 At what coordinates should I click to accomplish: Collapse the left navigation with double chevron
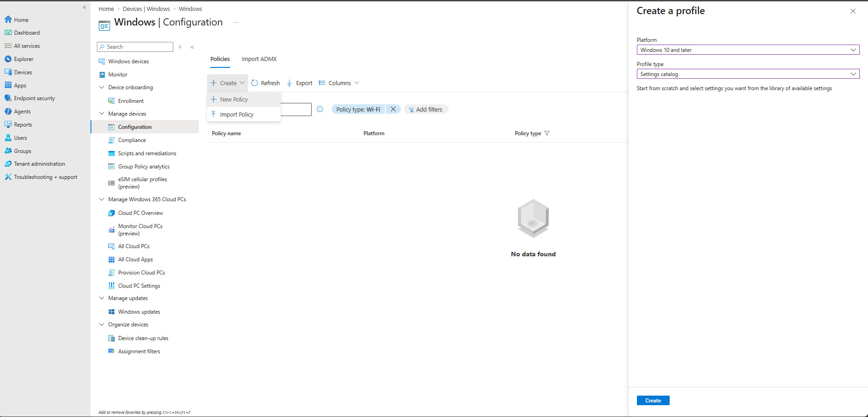coord(84,7)
